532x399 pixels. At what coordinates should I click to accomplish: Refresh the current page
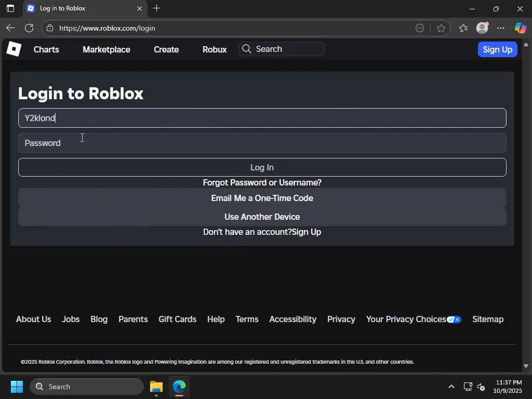click(29, 28)
